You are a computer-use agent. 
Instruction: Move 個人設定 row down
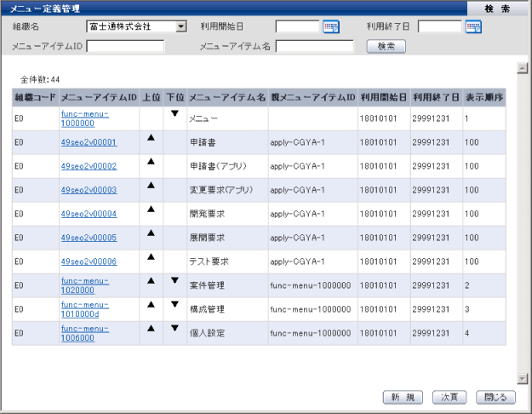pos(174,328)
